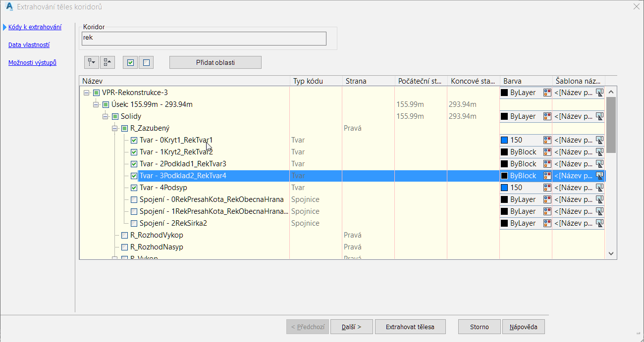Edit name template icon for 4Podsyp row
This screenshot has height=342, width=644.
[599, 188]
